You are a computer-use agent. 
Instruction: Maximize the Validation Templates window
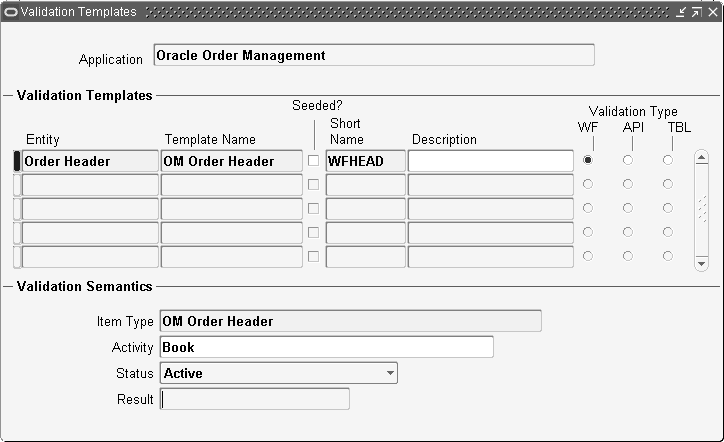pyautogui.click(x=696, y=12)
